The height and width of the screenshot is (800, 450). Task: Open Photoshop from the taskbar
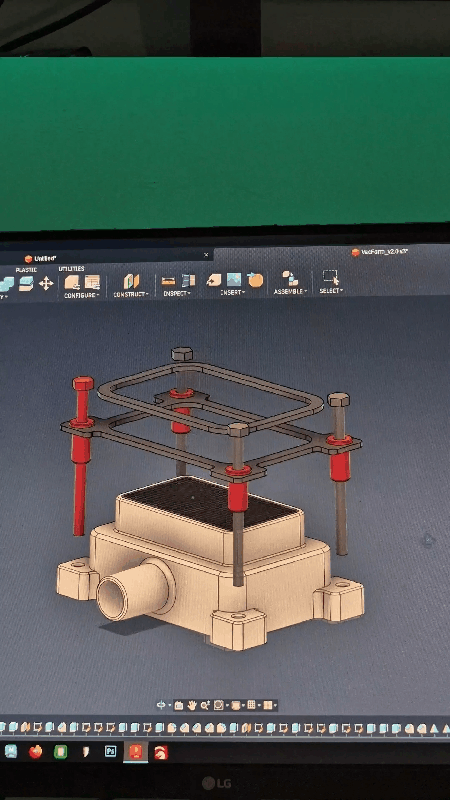110,751
